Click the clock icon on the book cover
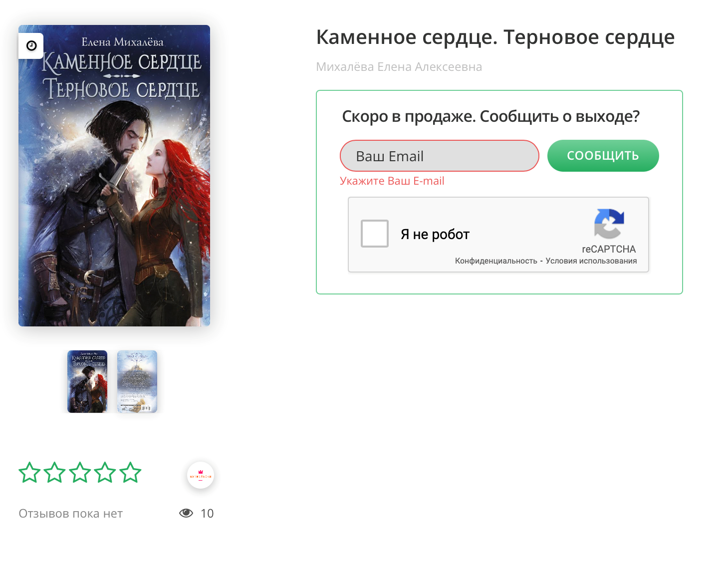 click(x=31, y=46)
